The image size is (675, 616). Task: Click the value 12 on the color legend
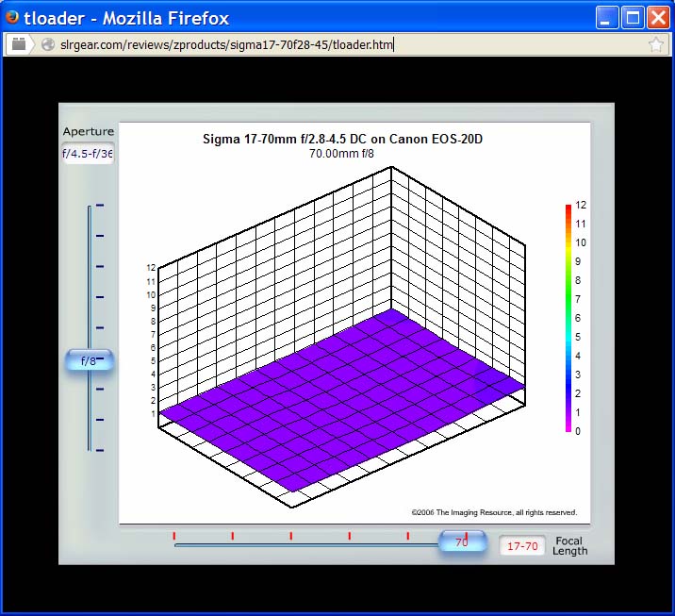(x=581, y=205)
